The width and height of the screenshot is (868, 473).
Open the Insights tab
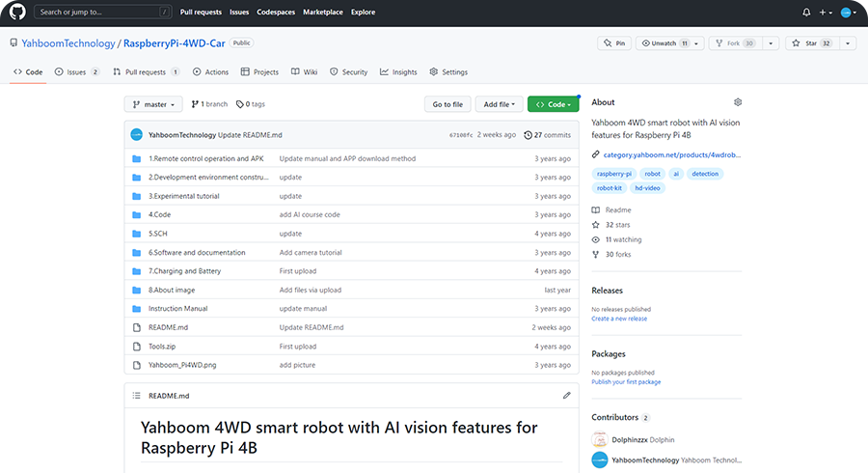(x=398, y=72)
